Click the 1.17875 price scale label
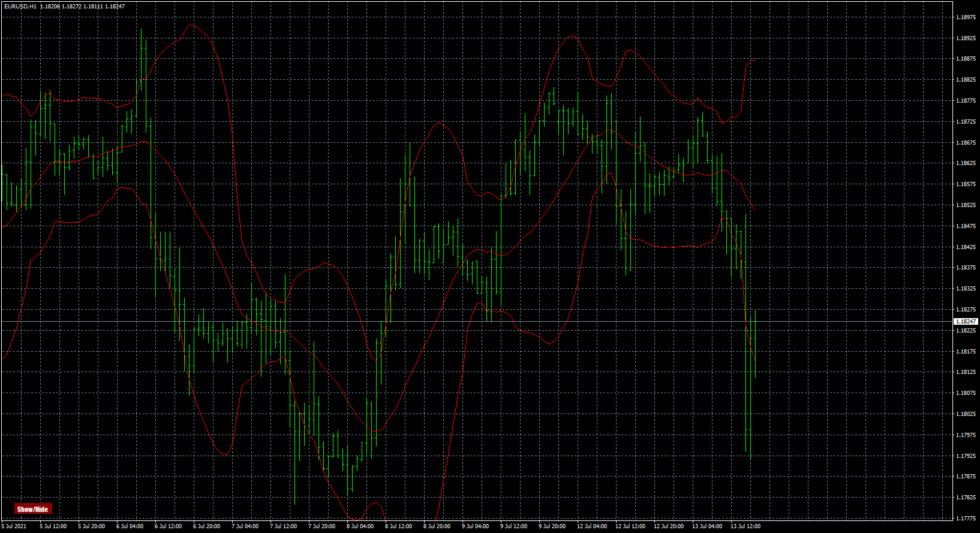This screenshot has width=980, height=533. (x=965, y=477)
